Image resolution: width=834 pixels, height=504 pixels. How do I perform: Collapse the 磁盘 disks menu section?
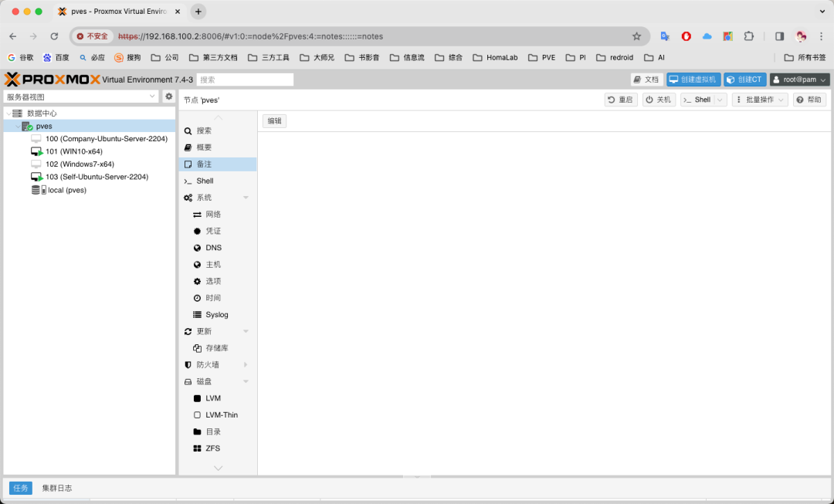(x=246, y=381)
